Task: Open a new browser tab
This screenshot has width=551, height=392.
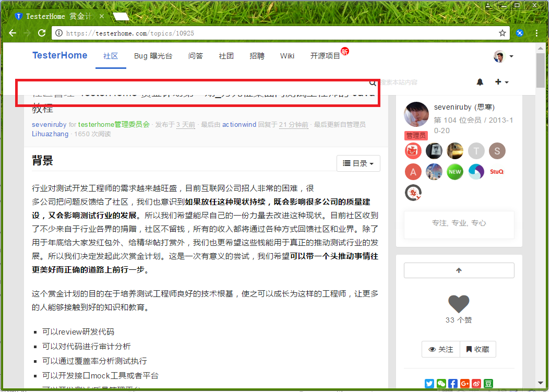Action: (121, 16)
